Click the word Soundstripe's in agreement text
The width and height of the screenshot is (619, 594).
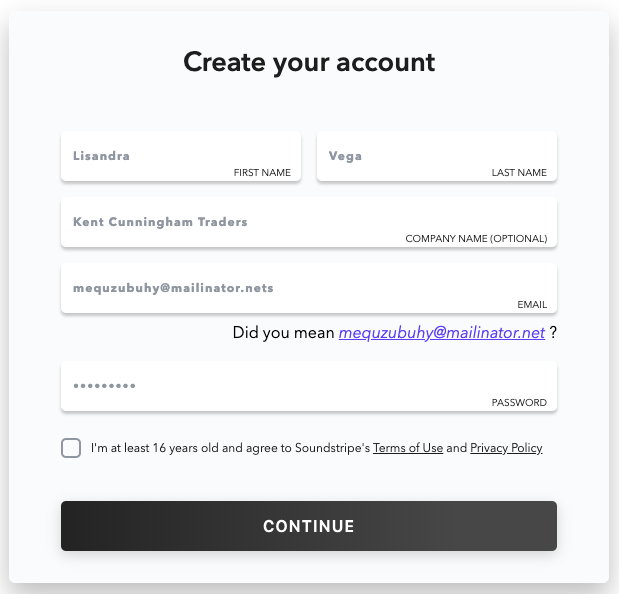[x=332, y=448]
